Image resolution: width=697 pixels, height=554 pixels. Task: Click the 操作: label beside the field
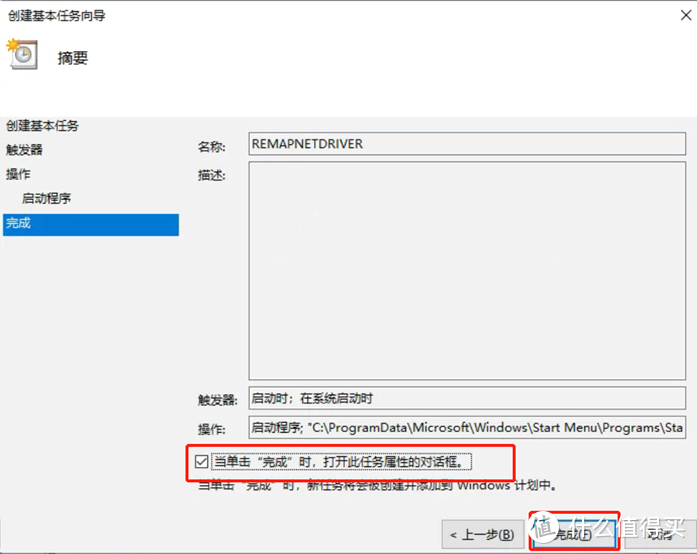pos(212,429)
